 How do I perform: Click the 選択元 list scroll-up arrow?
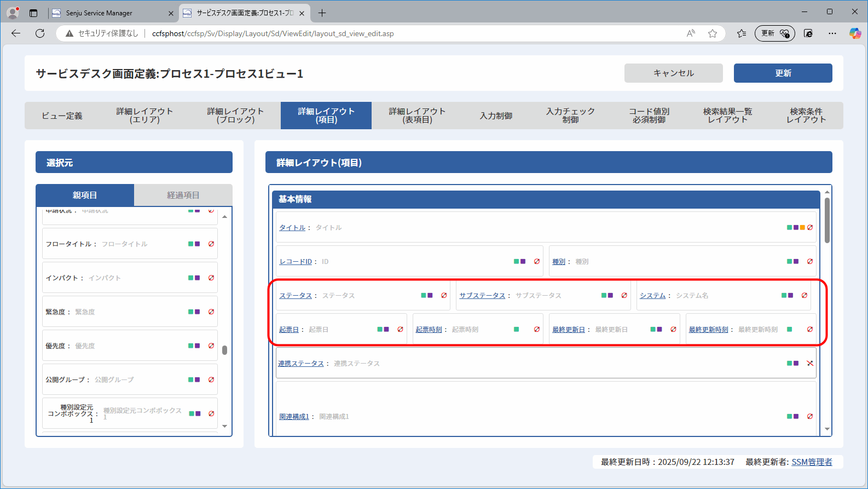224,217
